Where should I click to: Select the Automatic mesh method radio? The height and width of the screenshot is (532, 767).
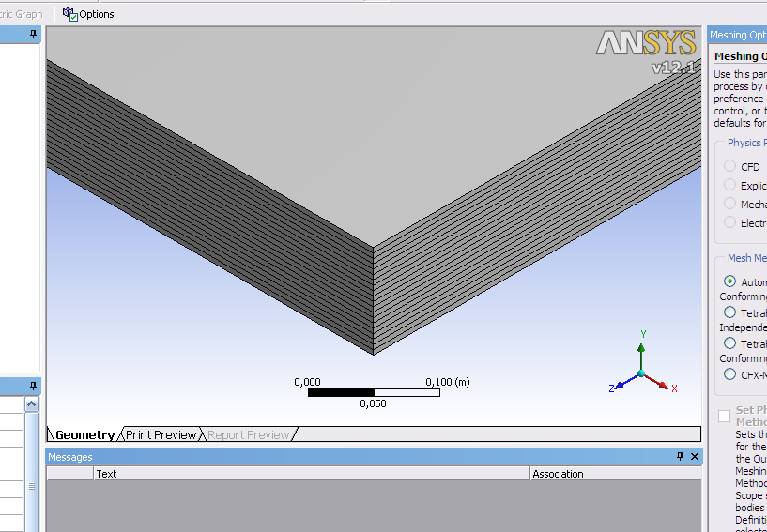coord(729,281)
